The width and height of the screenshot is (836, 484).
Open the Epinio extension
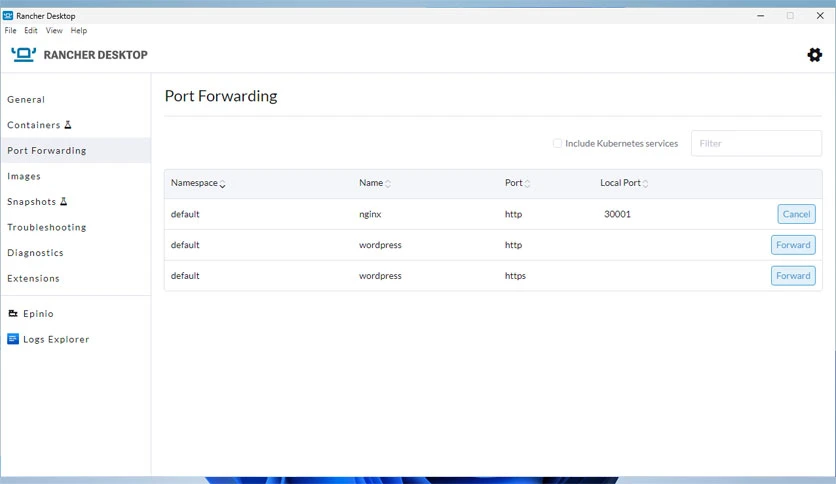pyautogui.click(x=76, y=313)
